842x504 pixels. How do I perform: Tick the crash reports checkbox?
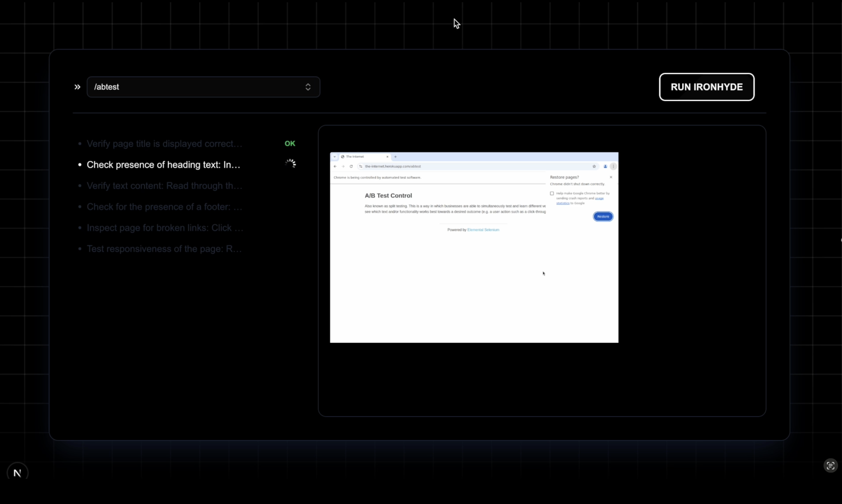point(552,193)
